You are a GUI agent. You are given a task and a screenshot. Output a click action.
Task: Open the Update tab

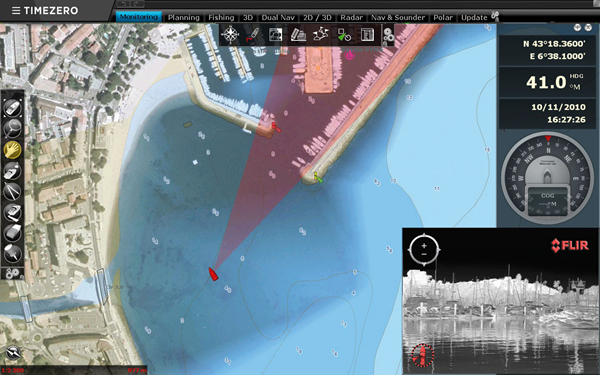474,18
